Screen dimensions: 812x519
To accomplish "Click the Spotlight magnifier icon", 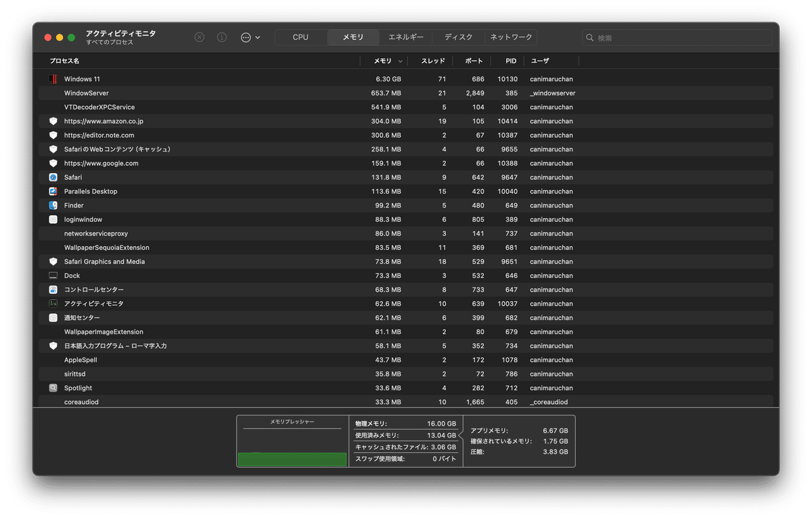I will point(53,388).
